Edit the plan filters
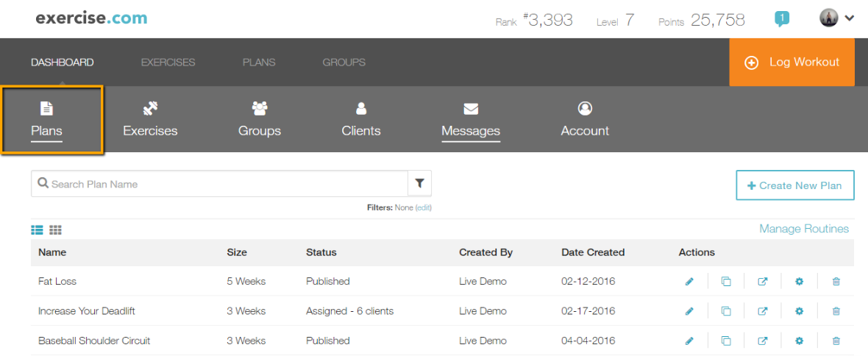Image resolution: width=868 pixels, height=356 pixels. coord(423,208)
